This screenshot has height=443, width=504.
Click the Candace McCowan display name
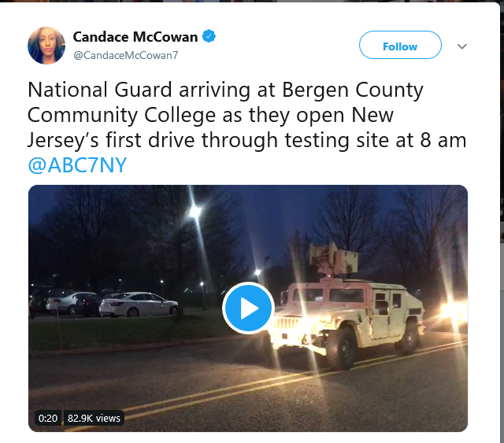click(135, 37)
